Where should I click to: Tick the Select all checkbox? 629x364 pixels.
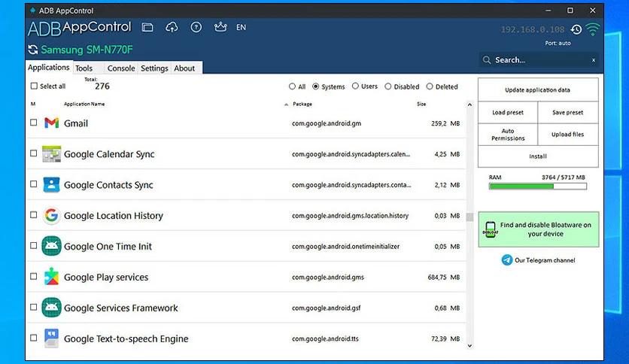pos(34,86)
